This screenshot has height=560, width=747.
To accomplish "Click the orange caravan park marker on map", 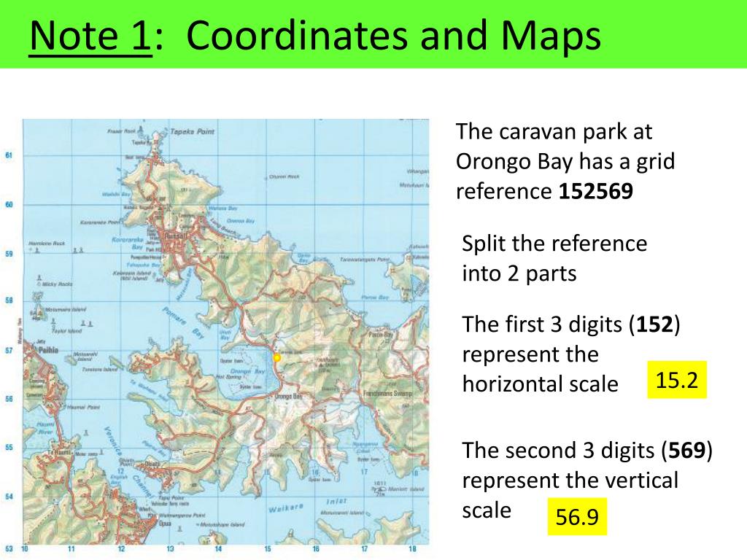I will click(276, 357).
